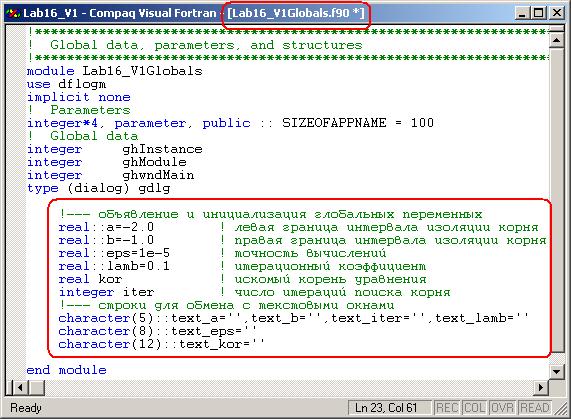The height and width of the screenshot is (419, 571).
Task: Click the 'type (dialog) gdlg' line
Action: 98,188
